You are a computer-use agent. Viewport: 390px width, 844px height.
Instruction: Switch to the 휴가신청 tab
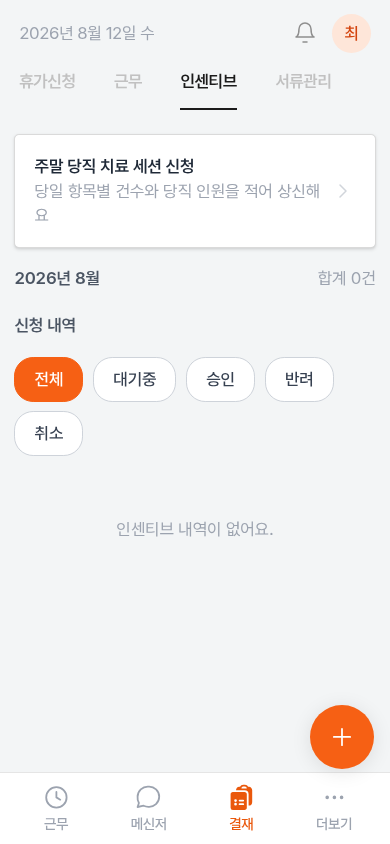click(47, 82)
